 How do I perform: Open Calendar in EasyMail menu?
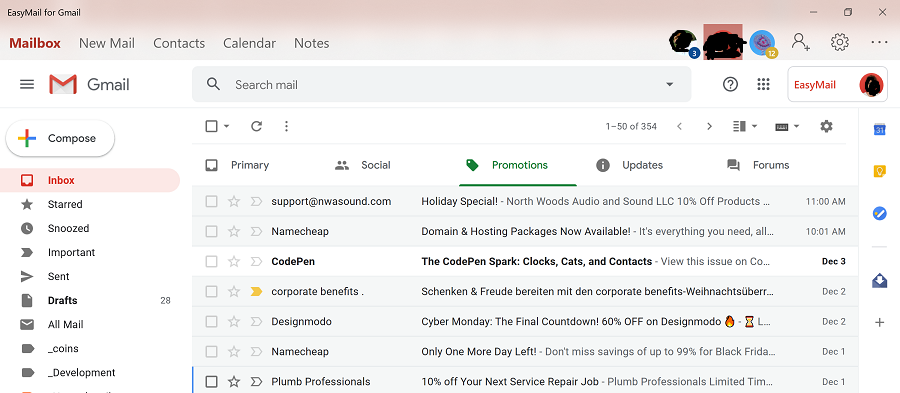249,43
